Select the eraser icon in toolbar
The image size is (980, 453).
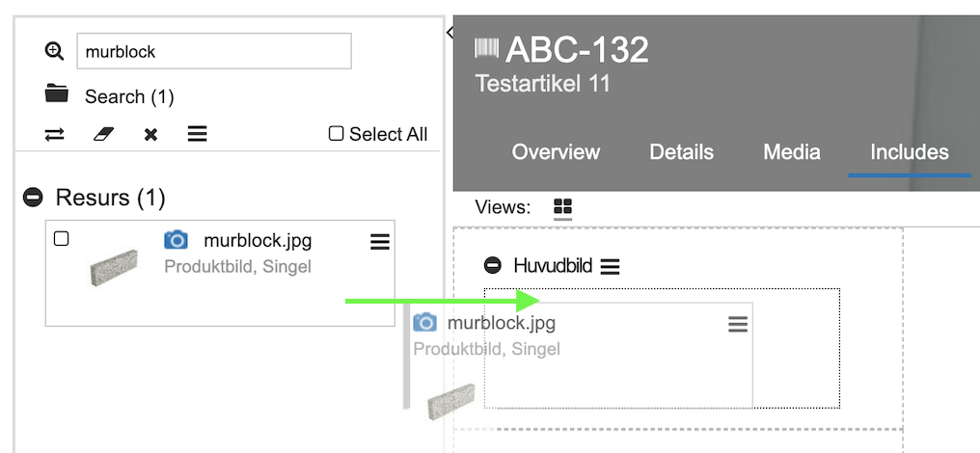103,135
